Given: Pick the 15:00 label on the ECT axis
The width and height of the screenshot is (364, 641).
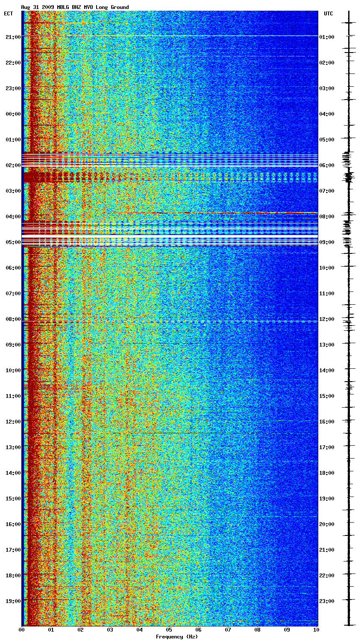Looking at the screenshot, I should (x=13, y=499).
